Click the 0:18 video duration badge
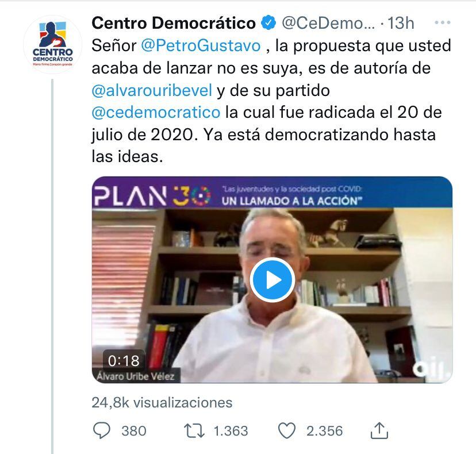The height and width of the screenshot is (454, 476). pyautogui.click(x=124, y=360)
